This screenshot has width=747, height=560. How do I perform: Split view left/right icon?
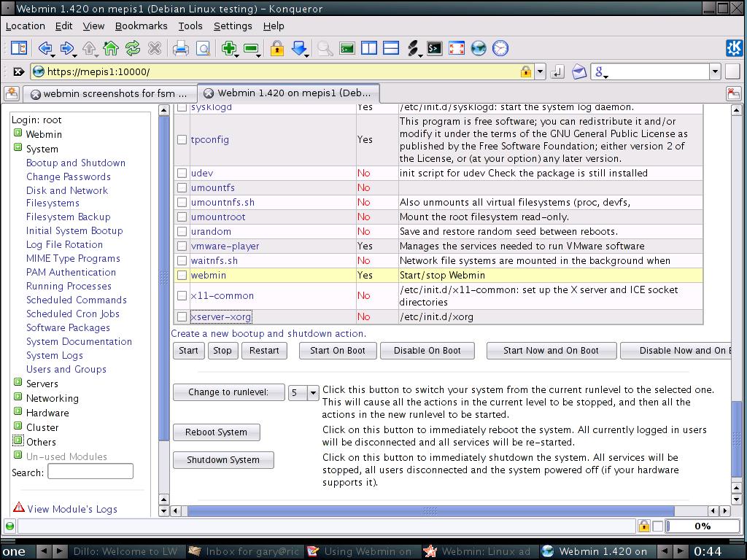(x=368, y=48)
